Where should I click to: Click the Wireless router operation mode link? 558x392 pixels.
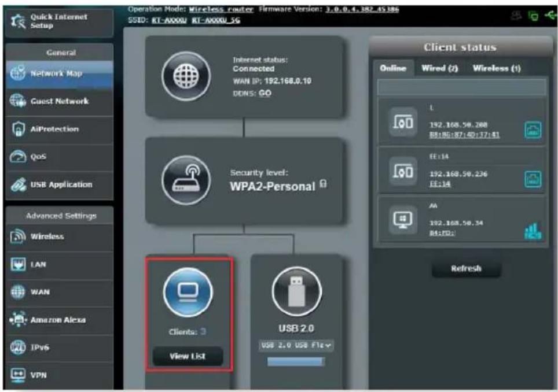221,9
